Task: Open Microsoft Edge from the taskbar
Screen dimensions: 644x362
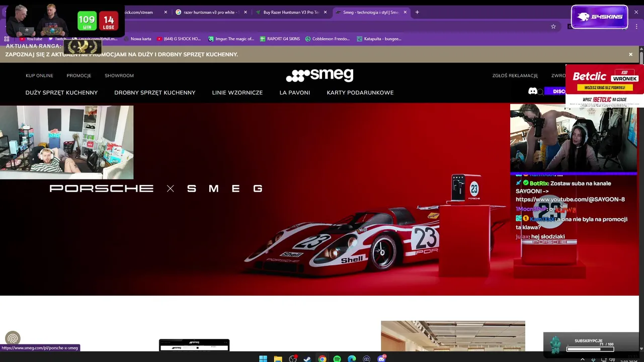Action: pyautogui.click(x=352, y=358)
